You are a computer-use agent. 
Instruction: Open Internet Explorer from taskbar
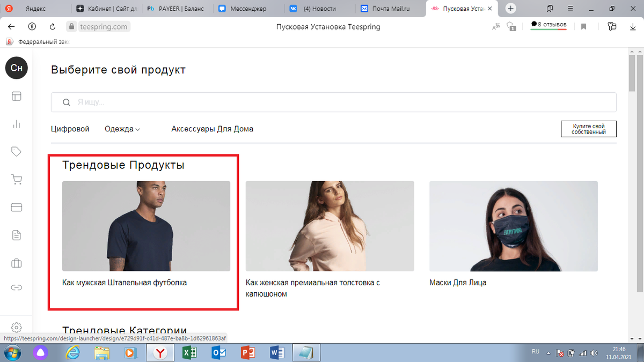point(72,352)
